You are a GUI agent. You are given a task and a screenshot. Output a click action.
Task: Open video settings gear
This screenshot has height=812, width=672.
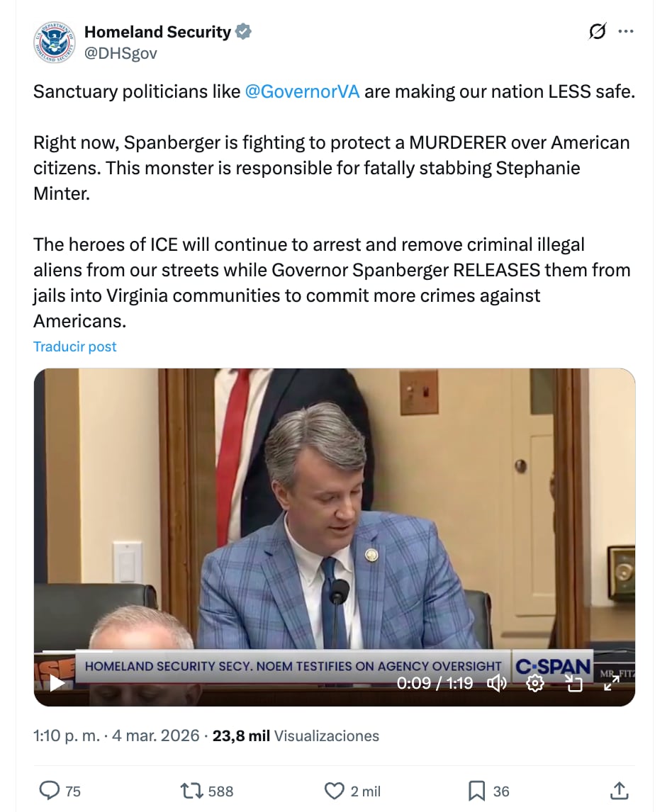click(x=534, y=684)
